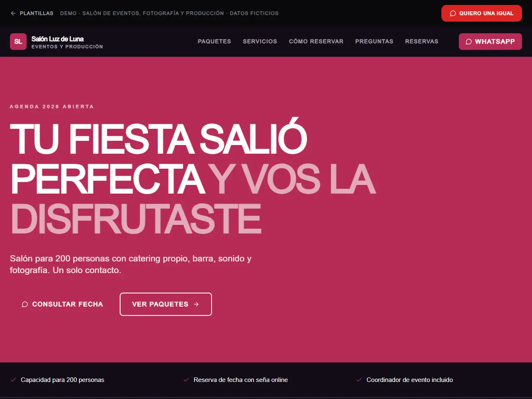Click the chat icon in Consultar fecha
The image size is (532, 399).
click(25, 304)
